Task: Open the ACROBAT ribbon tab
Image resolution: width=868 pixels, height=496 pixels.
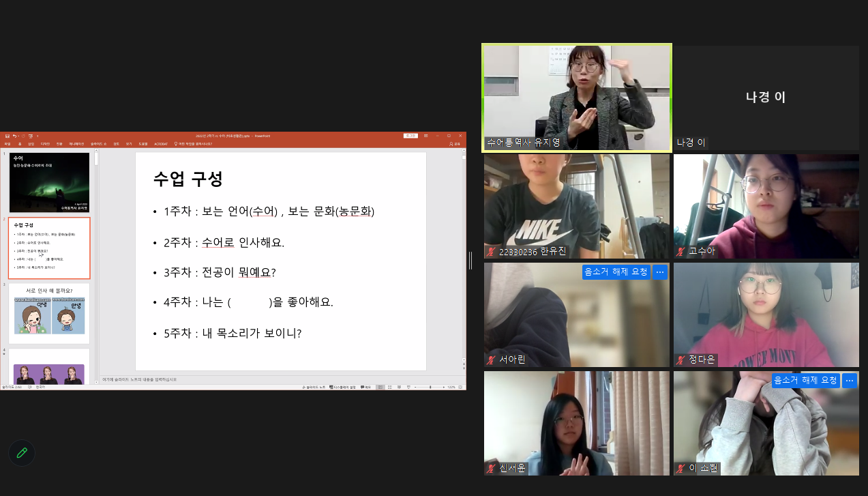Action: coord(161,144)
